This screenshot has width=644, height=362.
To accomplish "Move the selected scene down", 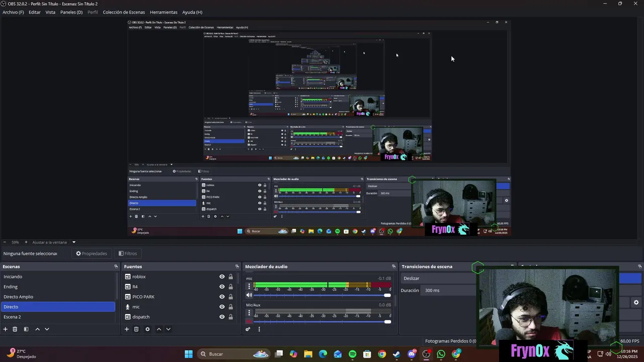I will [47, 329].
